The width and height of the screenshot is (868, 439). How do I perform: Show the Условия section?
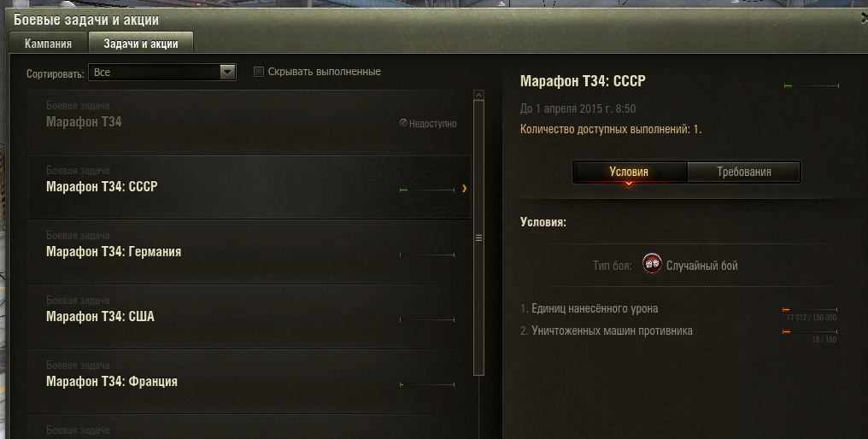tap(629, 172)
